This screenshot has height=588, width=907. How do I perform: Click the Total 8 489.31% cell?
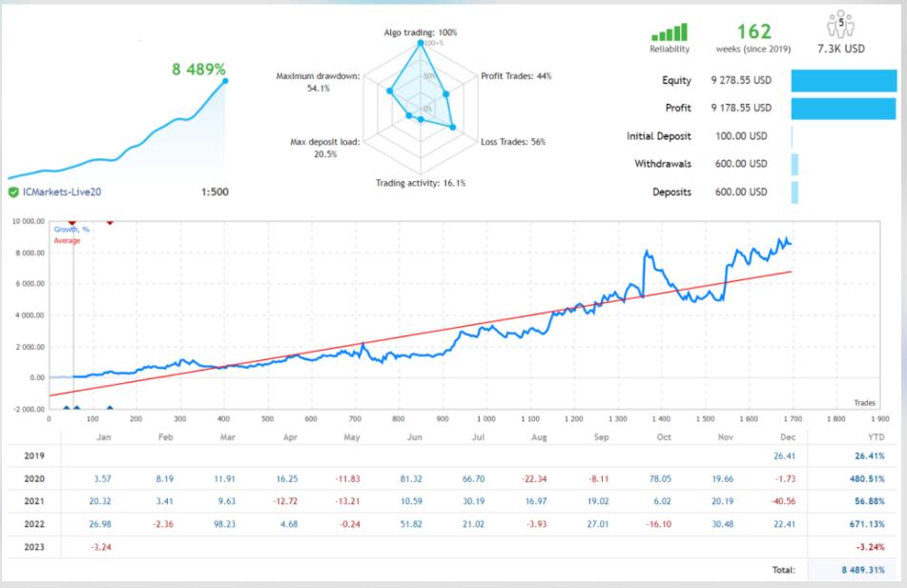pyautogui.click(x=855, y=572)
